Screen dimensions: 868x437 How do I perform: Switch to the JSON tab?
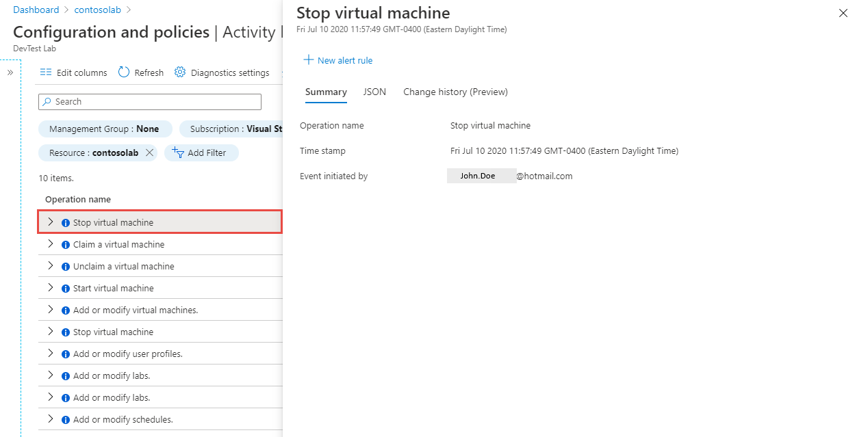click(374, 92)
